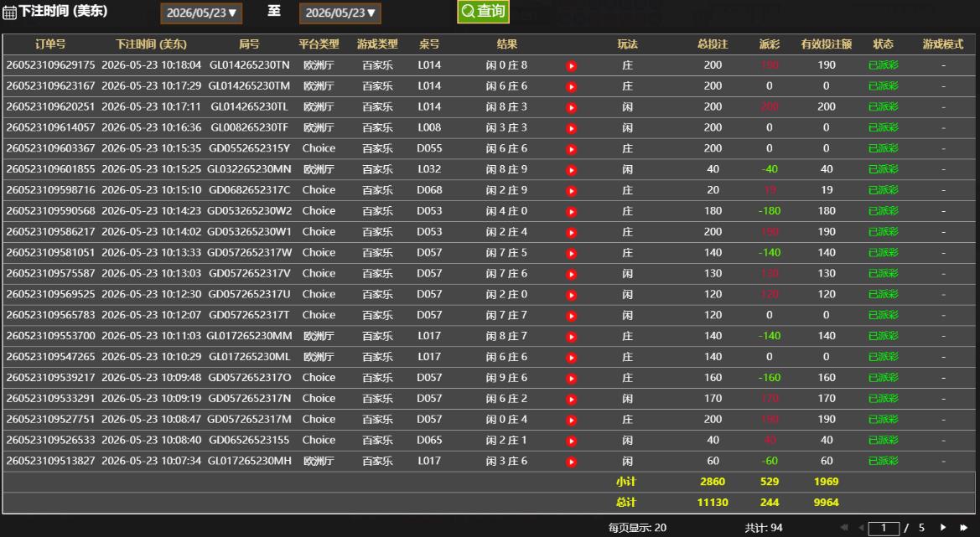Viewport: 980px width, 537px height.
Task: Click the 局号 column header
Action: tap(249, 44)
